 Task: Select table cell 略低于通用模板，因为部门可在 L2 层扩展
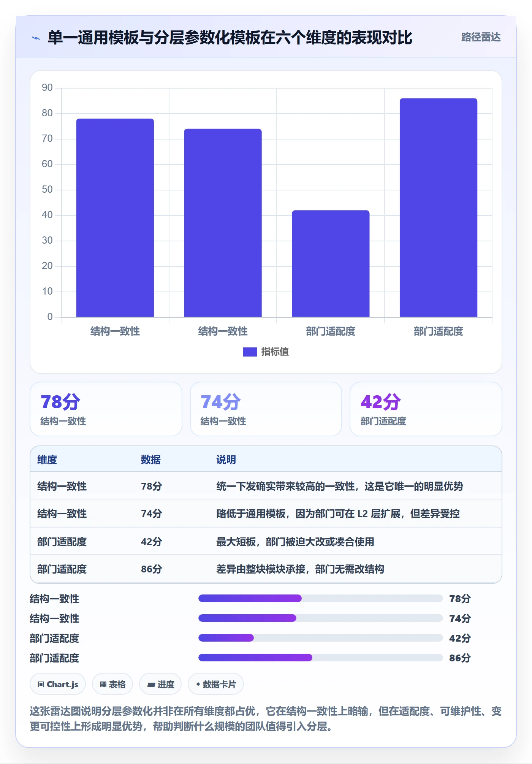[x=338, y=514]
